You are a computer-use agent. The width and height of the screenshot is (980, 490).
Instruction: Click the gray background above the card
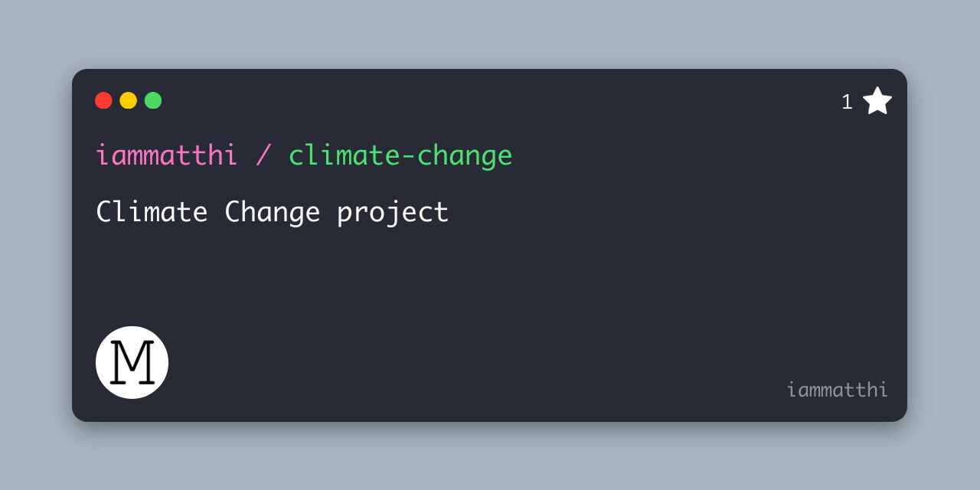[490, 34]
